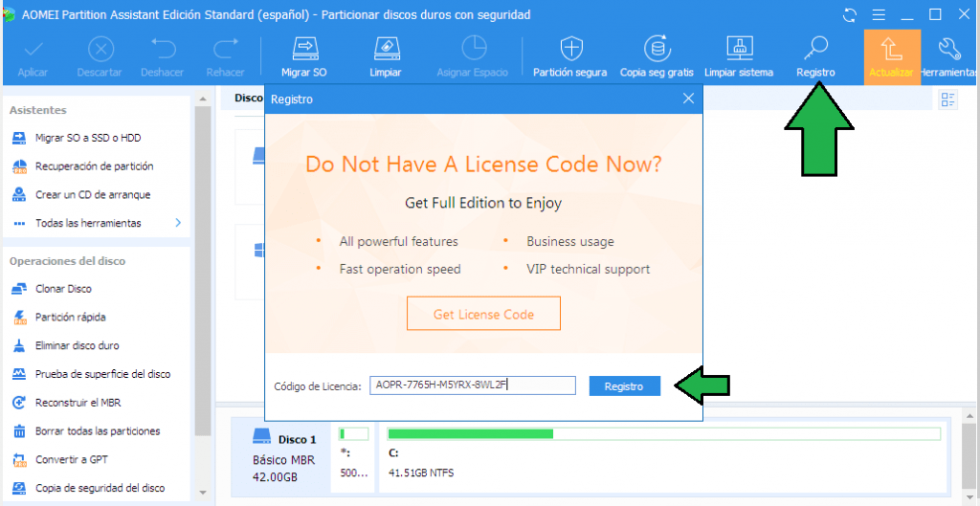Click the Aplicar checkmark icon
This screenshot has width=980, height=506.
tap(33, 50)
